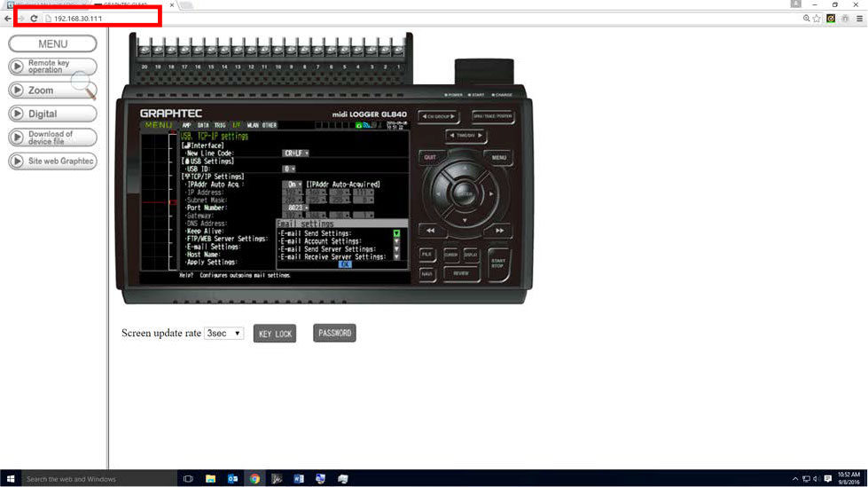
Task: Expand the E-mail Account Settings arrow
Action: point(396,241)
